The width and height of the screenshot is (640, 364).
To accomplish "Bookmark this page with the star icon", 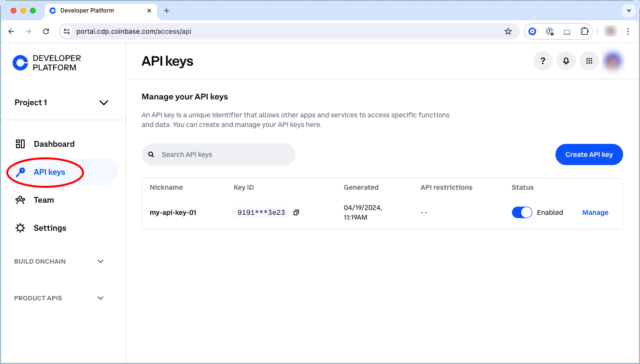I will (x=508, y=31).
